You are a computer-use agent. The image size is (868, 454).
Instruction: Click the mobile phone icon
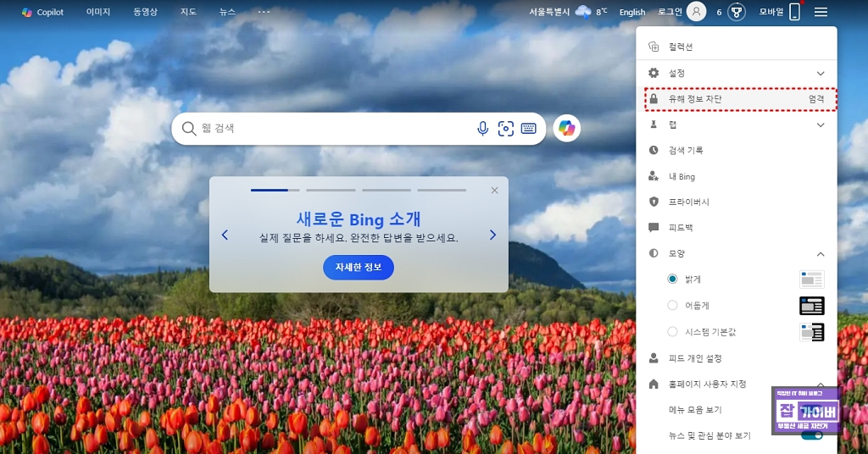[x=795, y=12]
